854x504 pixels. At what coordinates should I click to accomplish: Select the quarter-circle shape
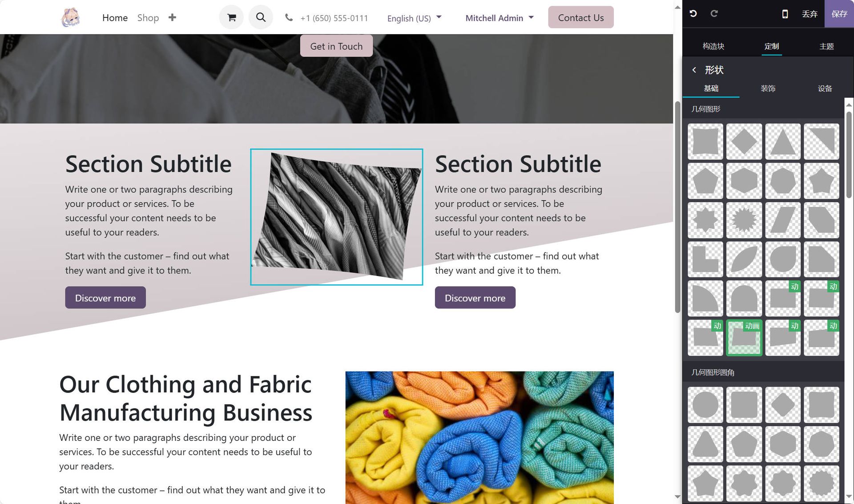pos(705,298)
